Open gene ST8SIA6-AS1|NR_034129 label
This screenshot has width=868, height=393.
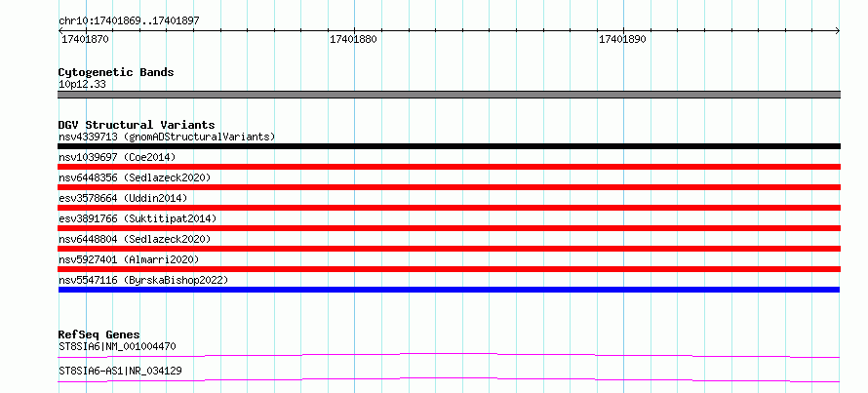click(120, 372)
